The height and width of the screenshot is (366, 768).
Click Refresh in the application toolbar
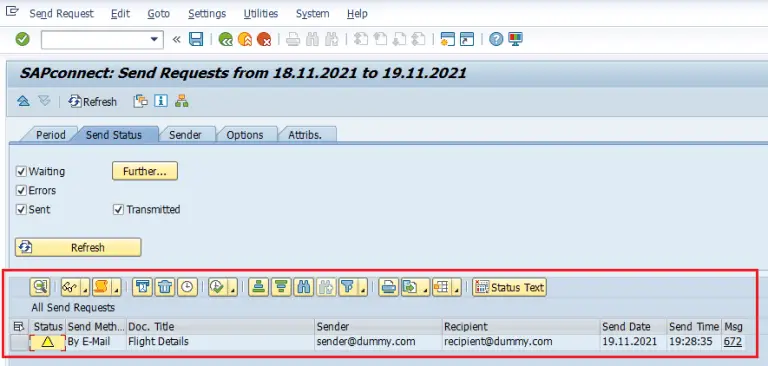[x=93, y=101]
